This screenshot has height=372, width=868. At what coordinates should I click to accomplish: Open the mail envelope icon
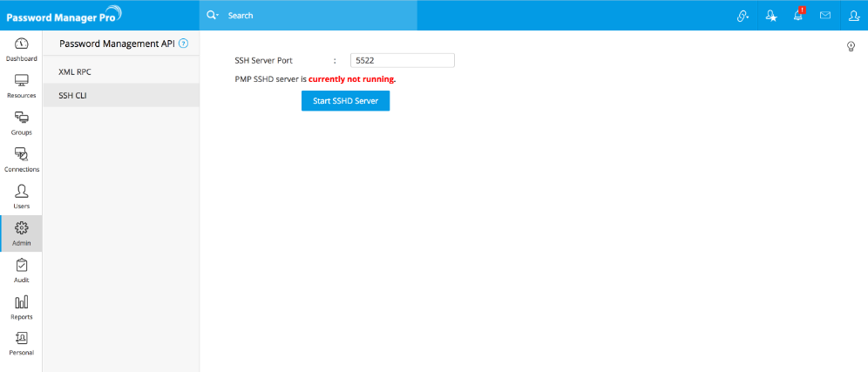click(824, 16)
